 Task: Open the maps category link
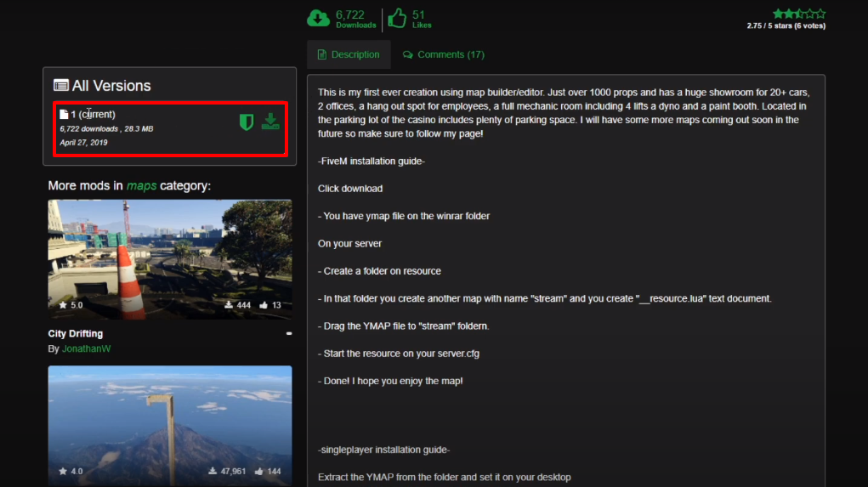(x=141, y=185)
